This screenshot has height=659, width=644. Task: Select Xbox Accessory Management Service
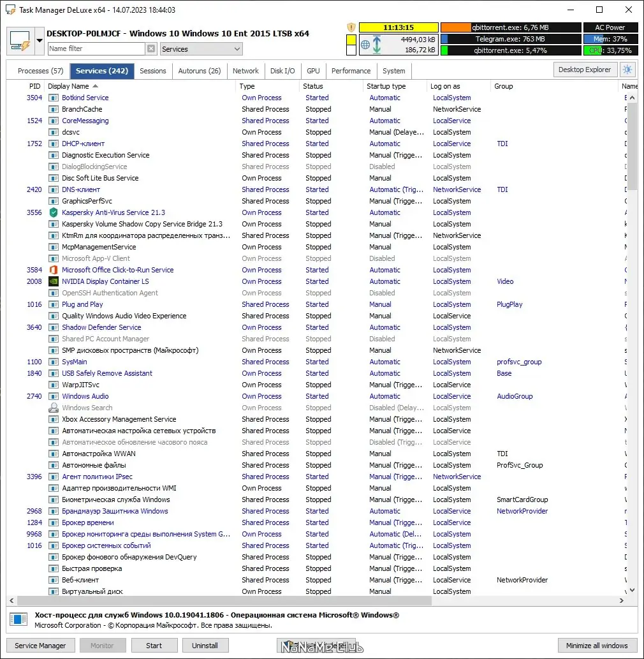pos(119,419)
